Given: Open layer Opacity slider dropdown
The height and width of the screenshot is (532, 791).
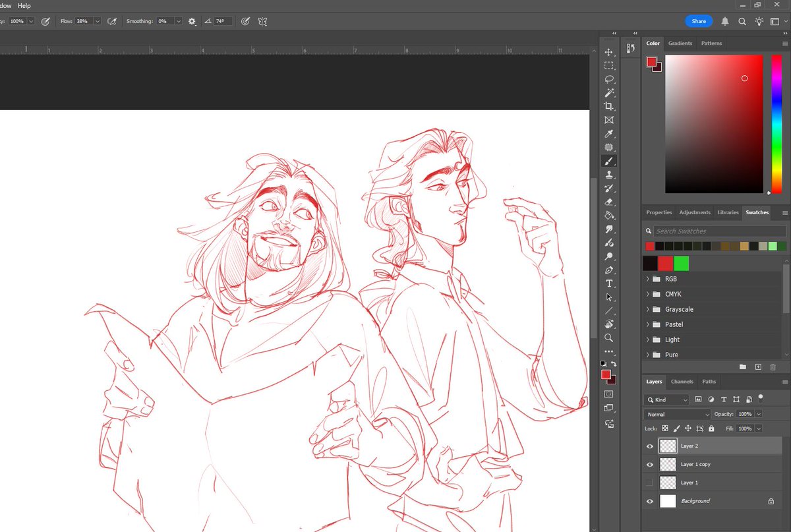Looking at the screenshot, I should 759,414.
